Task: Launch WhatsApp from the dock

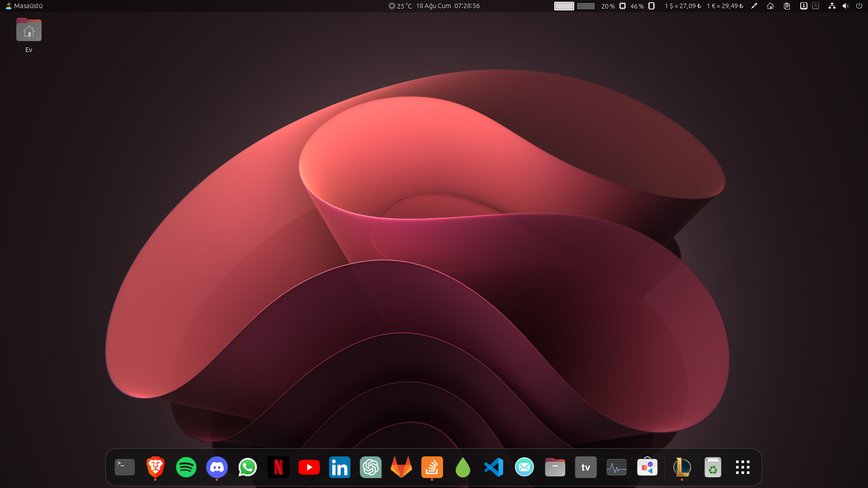Action: click(x=248, y=467)
